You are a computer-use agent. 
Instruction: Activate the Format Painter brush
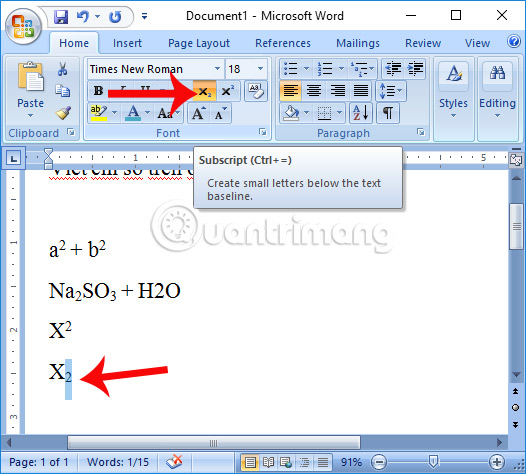[x=62, y=113]
